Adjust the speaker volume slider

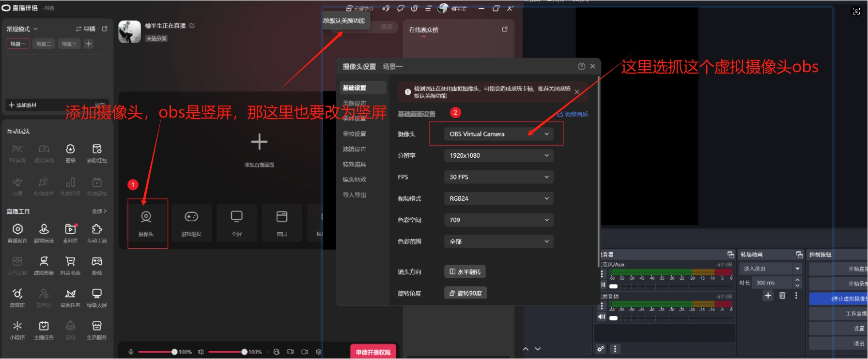point(228,352)
